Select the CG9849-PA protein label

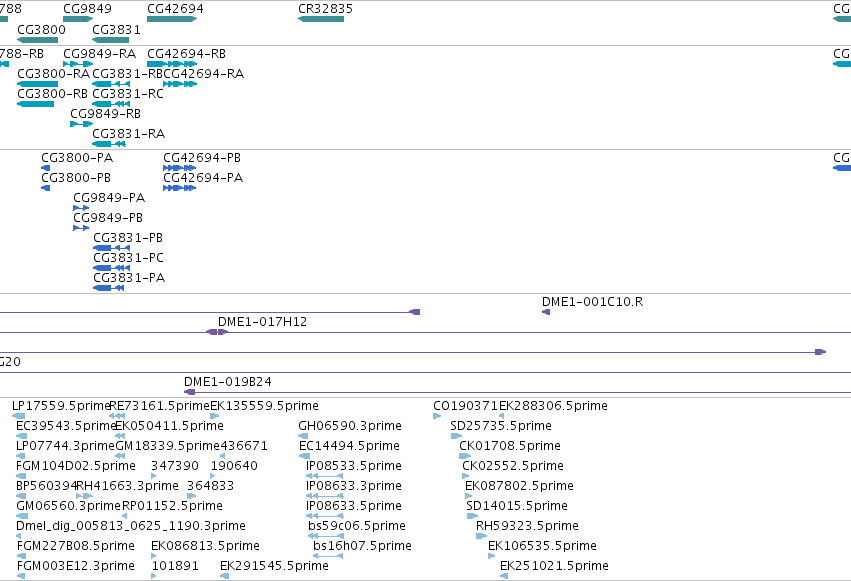pos(109,198)
